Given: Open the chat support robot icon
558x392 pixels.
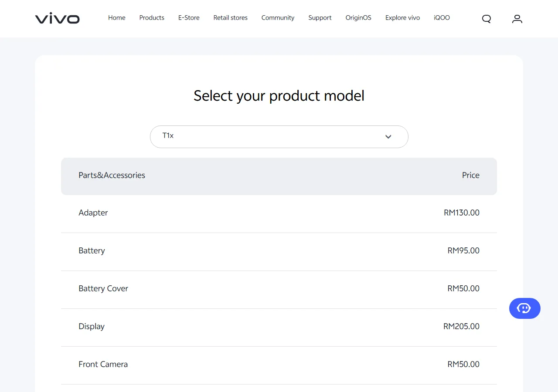Looking at the screenshot, I should click(525, 308).
